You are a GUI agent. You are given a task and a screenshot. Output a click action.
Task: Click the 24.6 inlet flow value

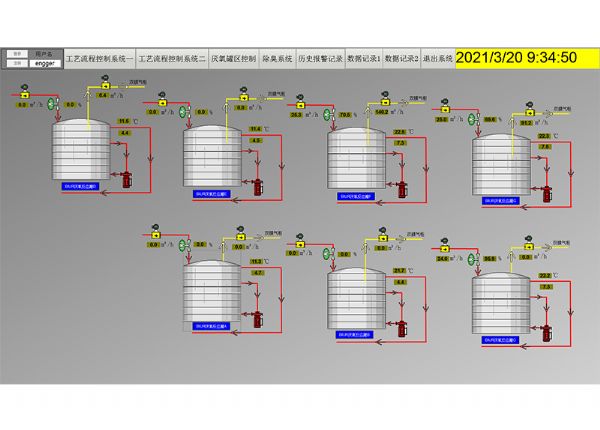442,259
